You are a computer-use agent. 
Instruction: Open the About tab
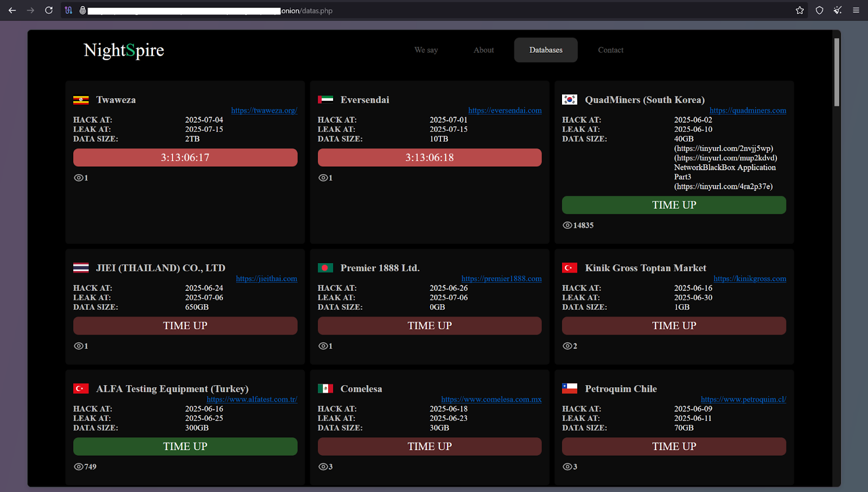(x=483, y=50)
